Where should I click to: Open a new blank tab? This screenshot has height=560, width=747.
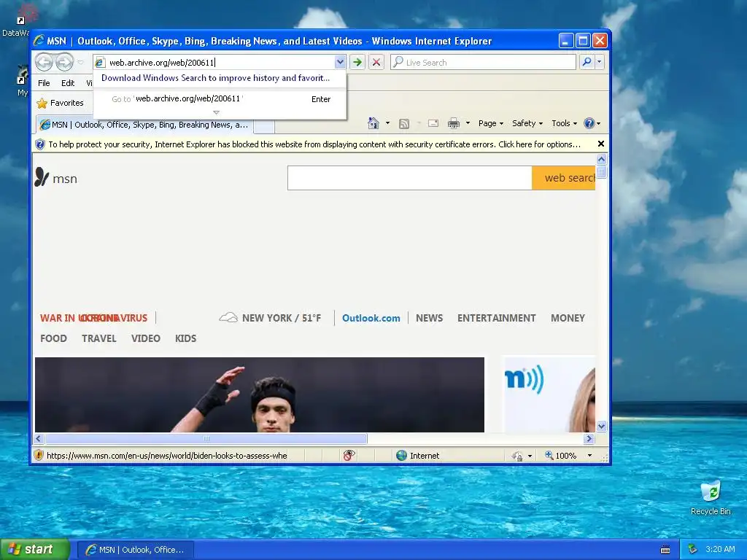tap(264, 125)
